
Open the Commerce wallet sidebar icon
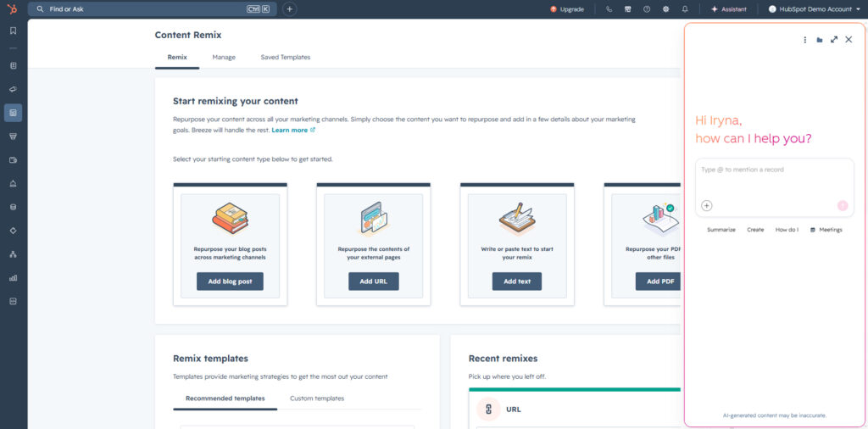(14, 160)
